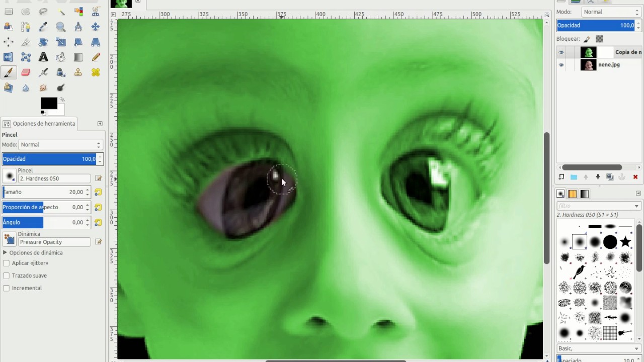Toggle visibility of nene.jpg layer
The width and height of the screenshot is (644, 362).
(561, 64)
